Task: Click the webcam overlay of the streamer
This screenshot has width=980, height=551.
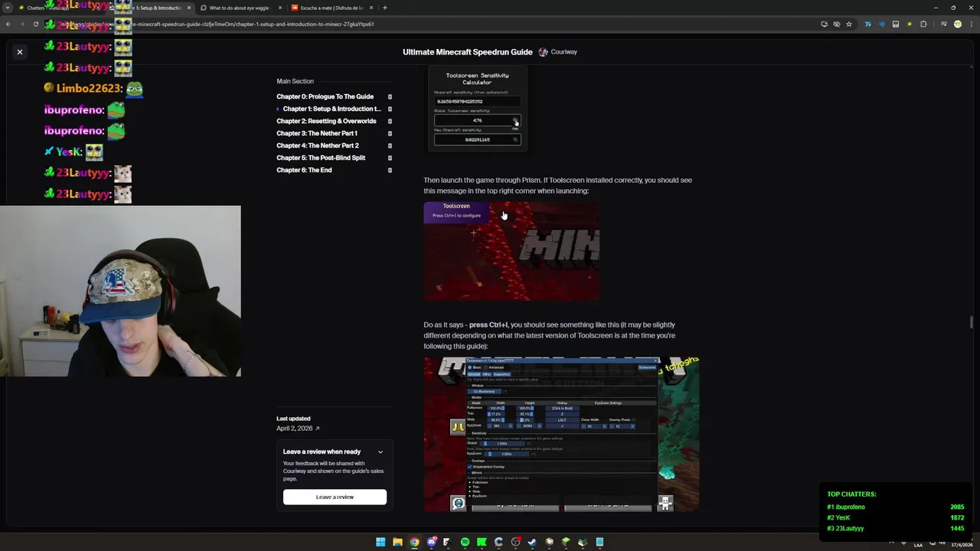Action: (120, 291)
